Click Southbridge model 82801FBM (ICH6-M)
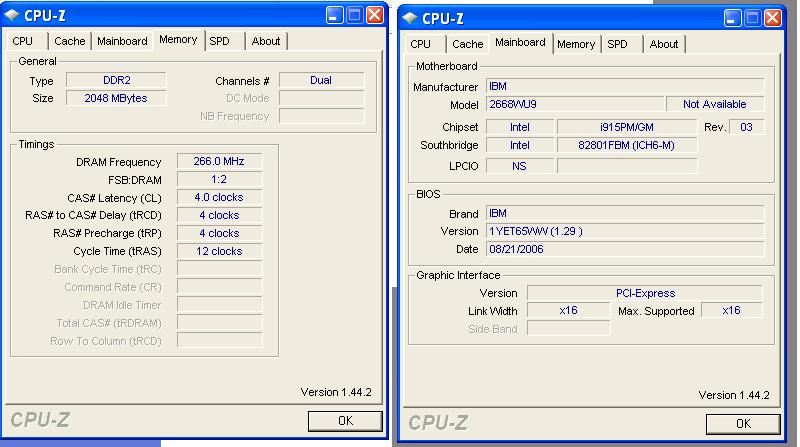Viewport: 800px width, 447px height. click(627, 145)
